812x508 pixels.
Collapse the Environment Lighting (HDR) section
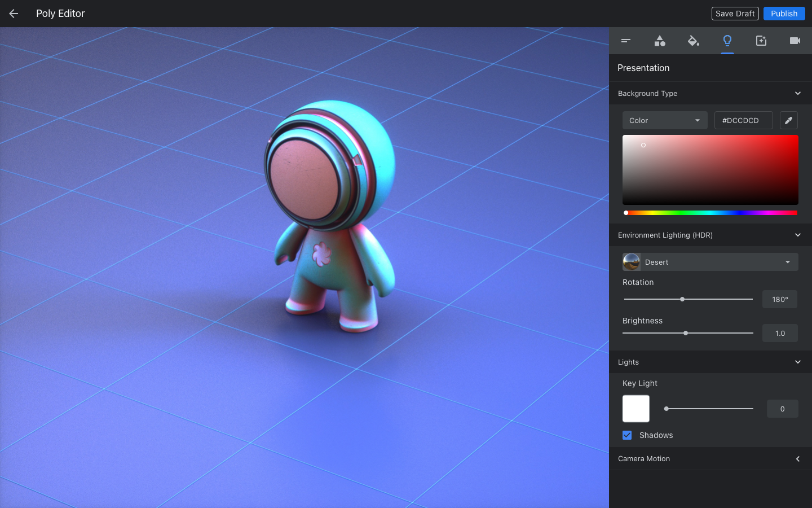(798, 235)
